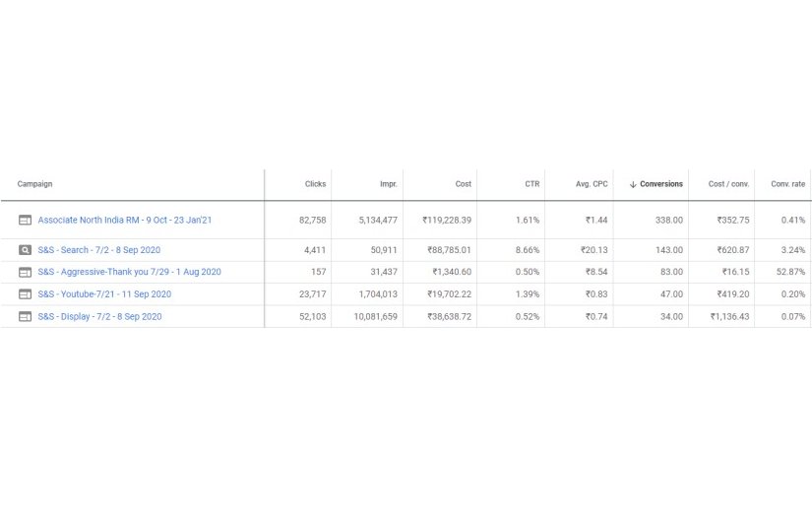Open S&S - Search - 7/2 - 8 Sep 2020 campaign

pyautogui.click(x=98, y=250)
